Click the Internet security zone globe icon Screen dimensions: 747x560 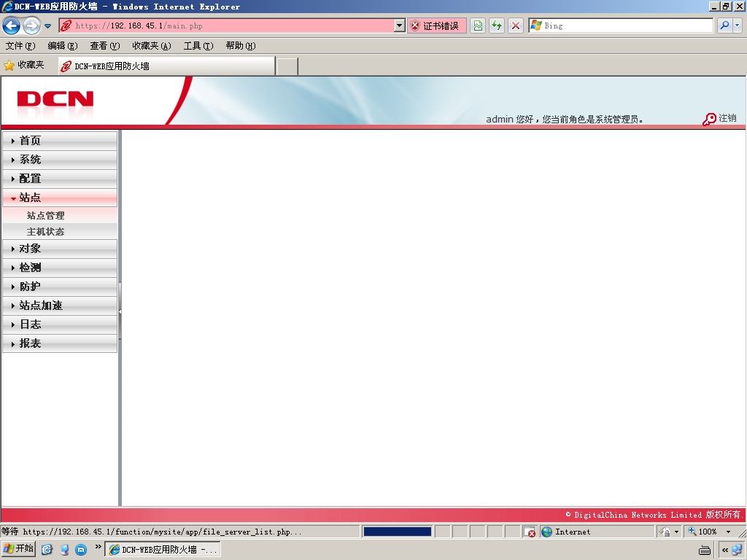click(547, 532)
